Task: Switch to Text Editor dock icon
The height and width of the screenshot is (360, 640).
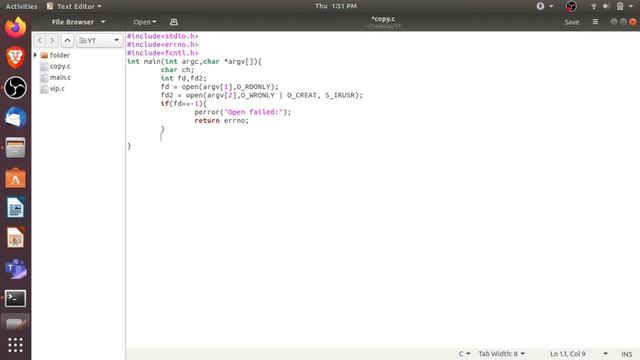Action: (16, 324)
